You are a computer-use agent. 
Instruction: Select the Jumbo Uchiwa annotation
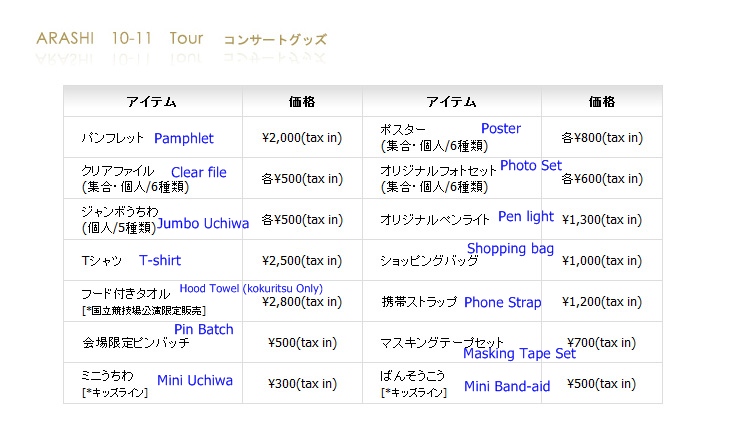coord(203,224)
